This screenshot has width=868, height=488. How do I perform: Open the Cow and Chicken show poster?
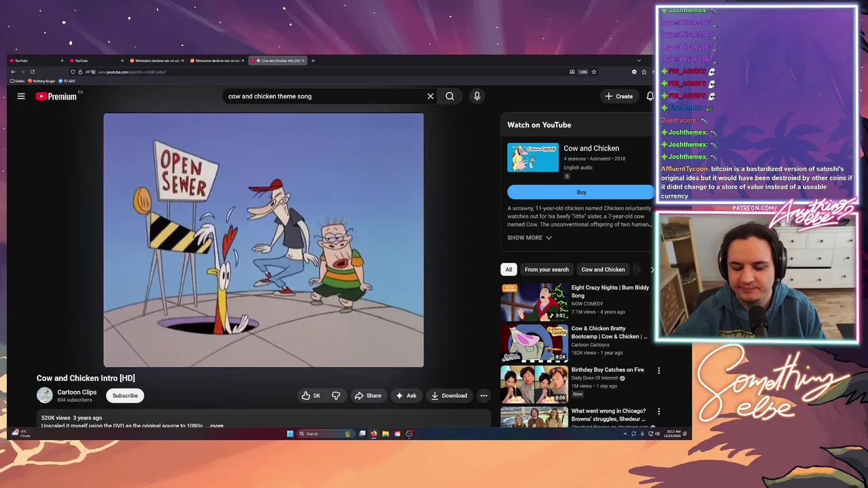click(x=533, y=157)
